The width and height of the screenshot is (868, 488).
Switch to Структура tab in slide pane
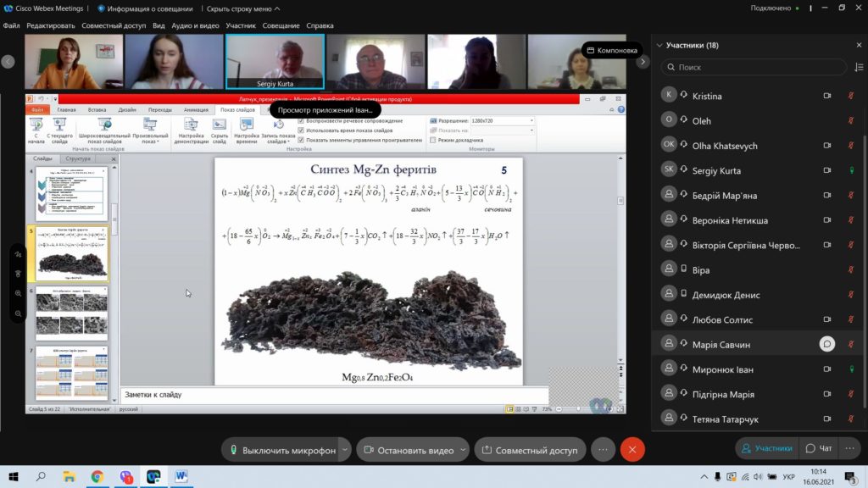click(x=78, y=158)
